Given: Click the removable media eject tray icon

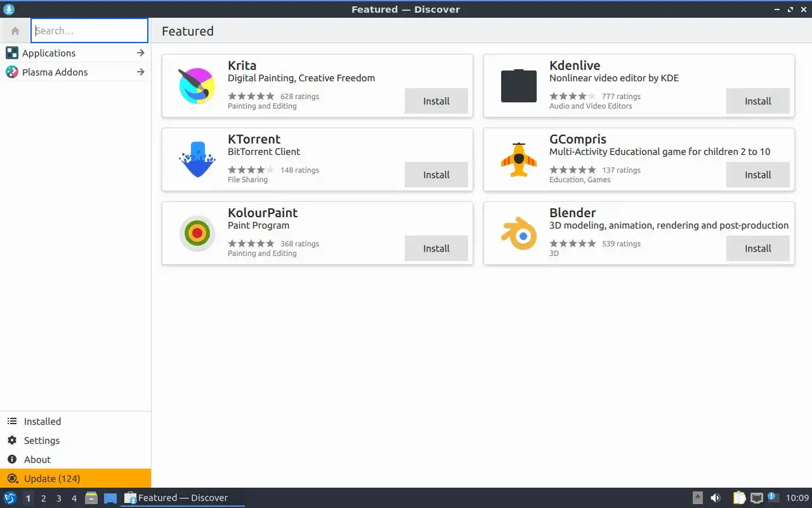Looking at the screenshot, I should (x=698, y=498).
